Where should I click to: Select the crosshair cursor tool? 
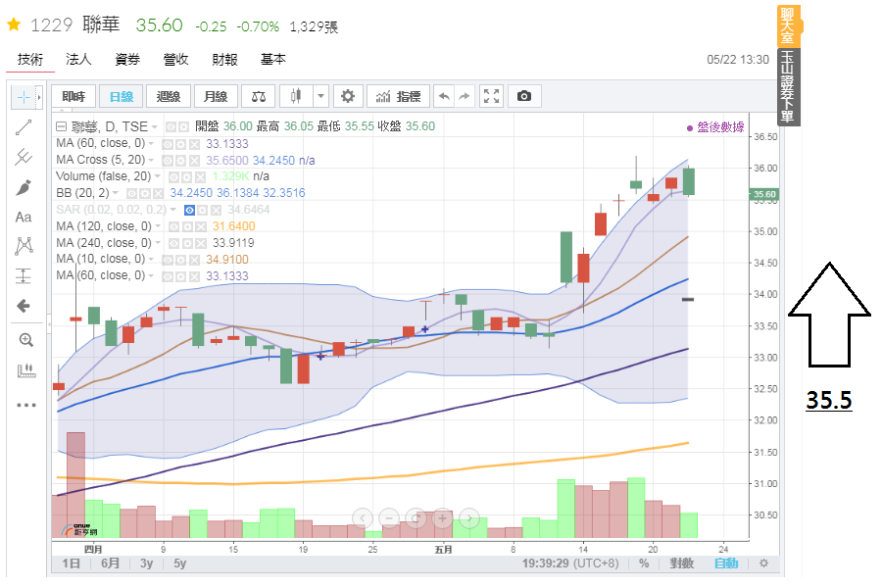(24, 97)
